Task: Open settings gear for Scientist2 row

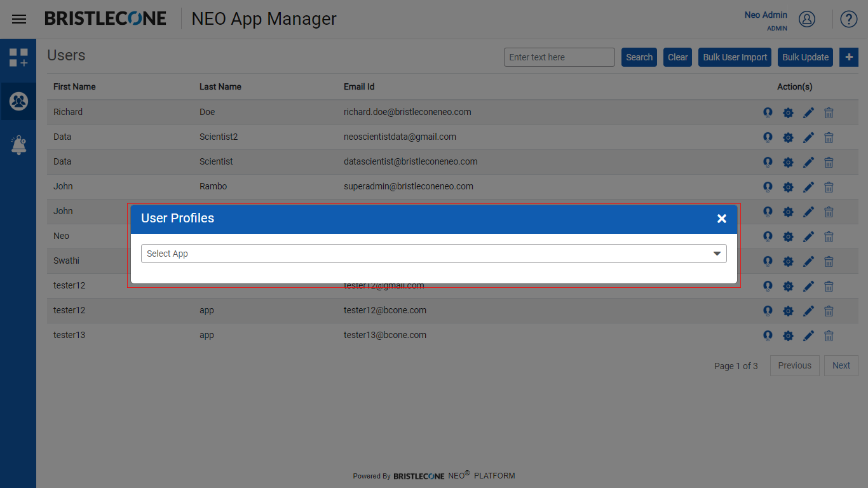Action: coord(788,137)
